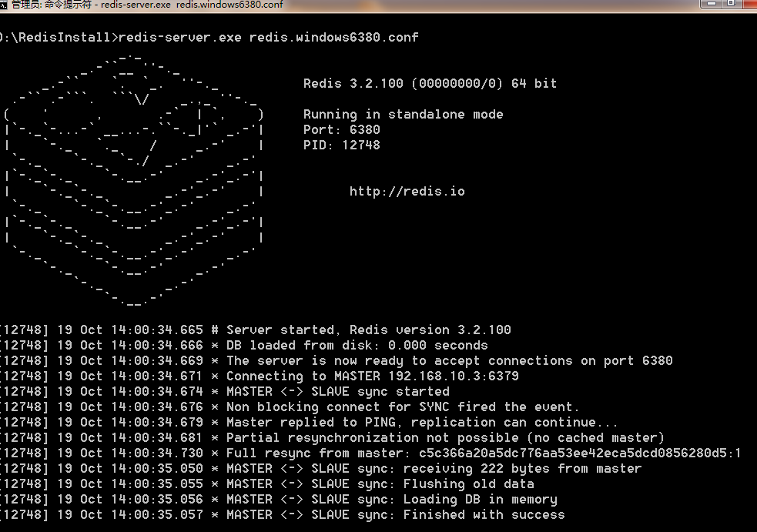Click the Redis ASCII art logo
Screen dimensions: 757x532
point(134,180)
